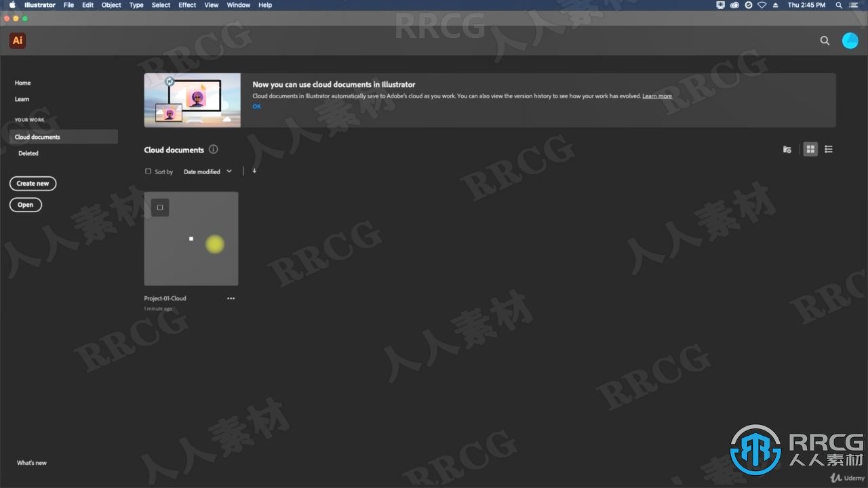
Task: Open the Wi-Fi status menu
Action: (x=762, y=5)
